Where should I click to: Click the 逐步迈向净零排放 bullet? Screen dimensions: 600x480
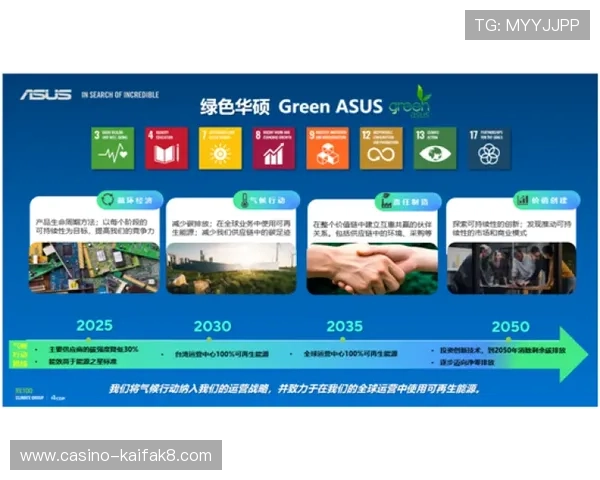pos(467,362)
